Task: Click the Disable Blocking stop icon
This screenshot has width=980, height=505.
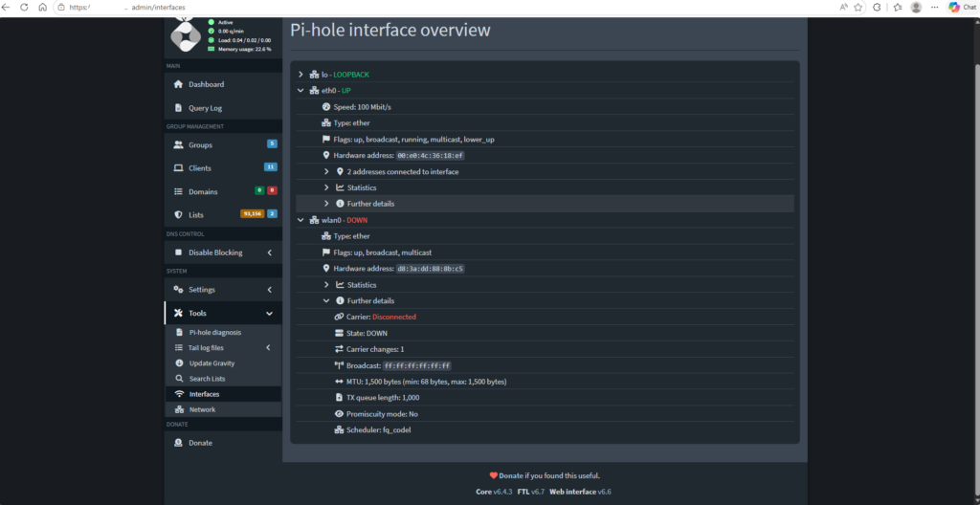Action: (178, 252)
